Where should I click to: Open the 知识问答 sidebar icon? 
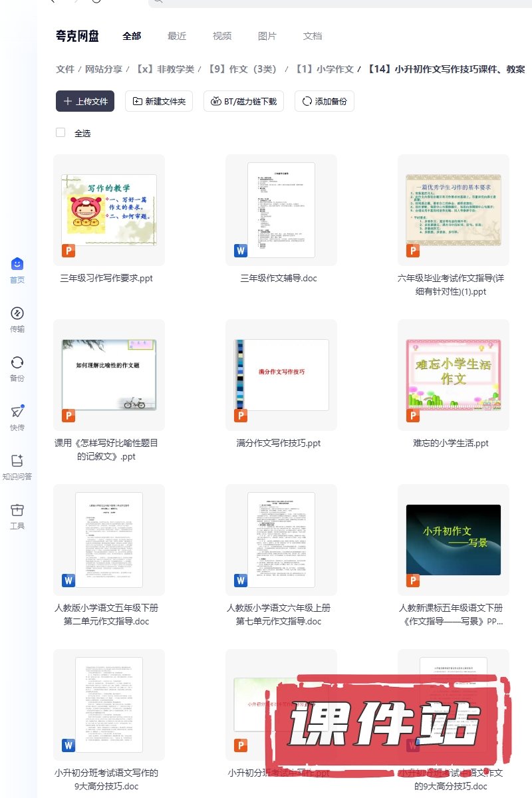[x=17, y=462]
